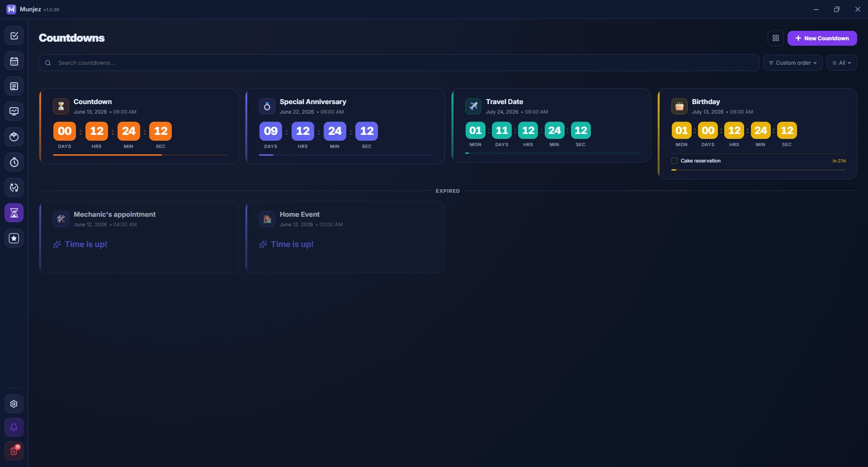Open the Birthday card title
Image resolution: width=868 pixels, height=467 pixels.
[706, 102]
